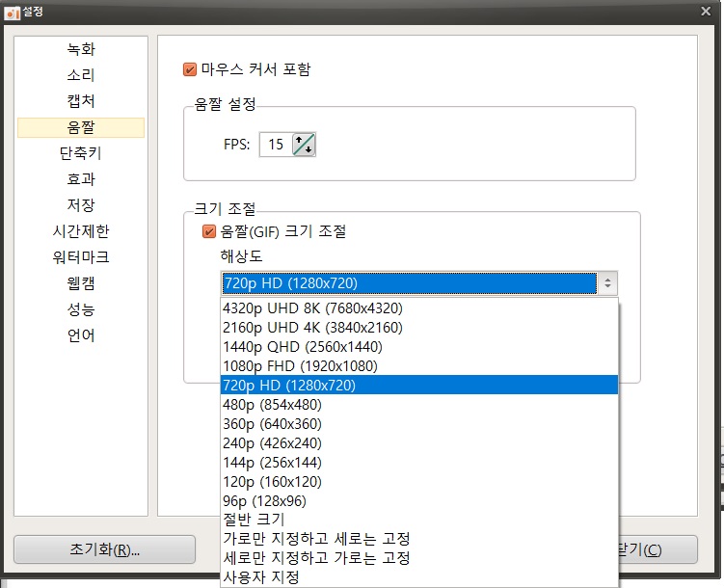This screenshot has height=588, width=724.
Task: Click the 닫기(C) button
Action: tap(657, 549)
